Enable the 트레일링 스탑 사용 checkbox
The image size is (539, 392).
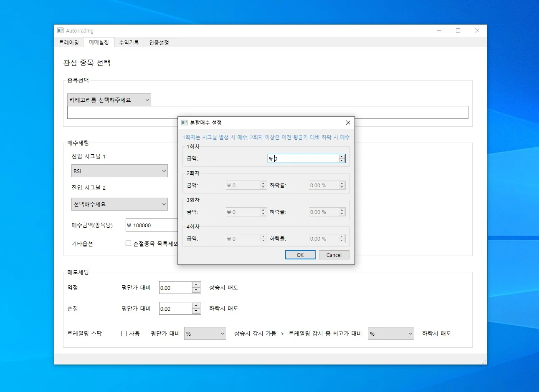(124, 334)
